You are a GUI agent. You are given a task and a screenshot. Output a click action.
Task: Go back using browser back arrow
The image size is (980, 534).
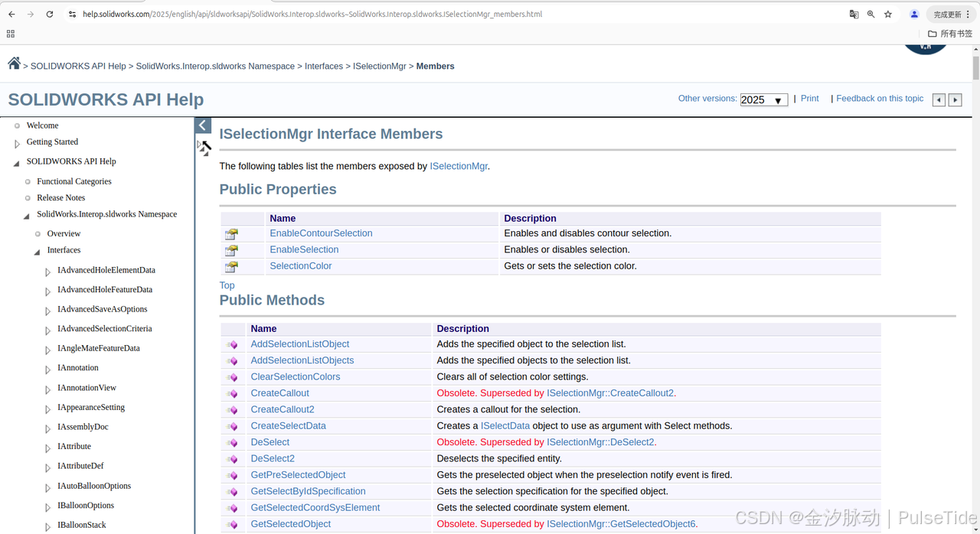click(x=11, y=14)
